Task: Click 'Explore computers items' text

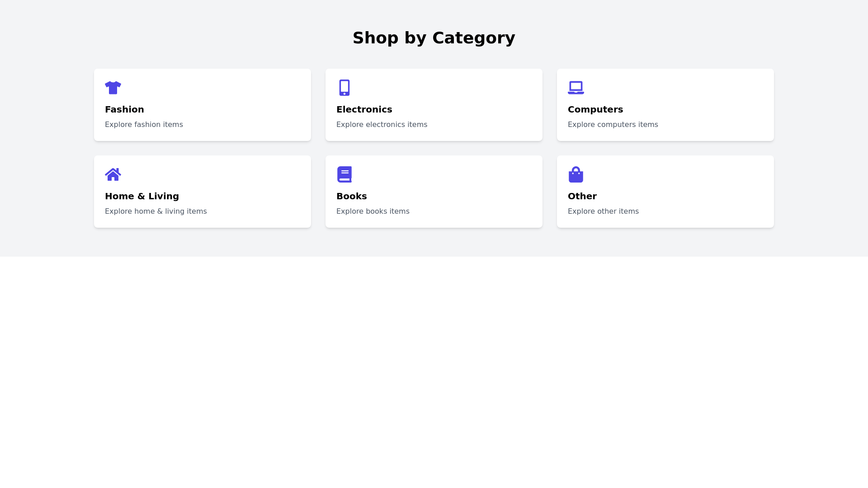Action: (x=613, y=125)
